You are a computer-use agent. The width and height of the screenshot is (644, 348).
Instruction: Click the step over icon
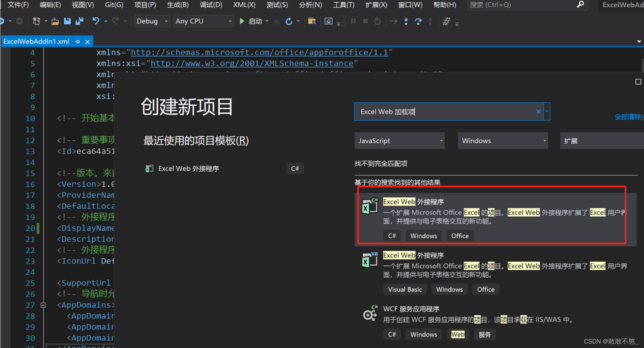click(x=418, y=21)
